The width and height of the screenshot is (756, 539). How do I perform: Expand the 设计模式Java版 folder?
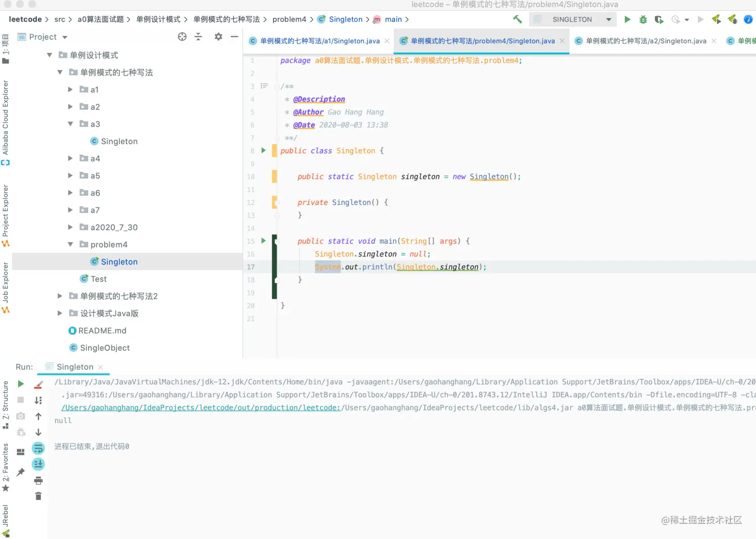click(60, 313)
